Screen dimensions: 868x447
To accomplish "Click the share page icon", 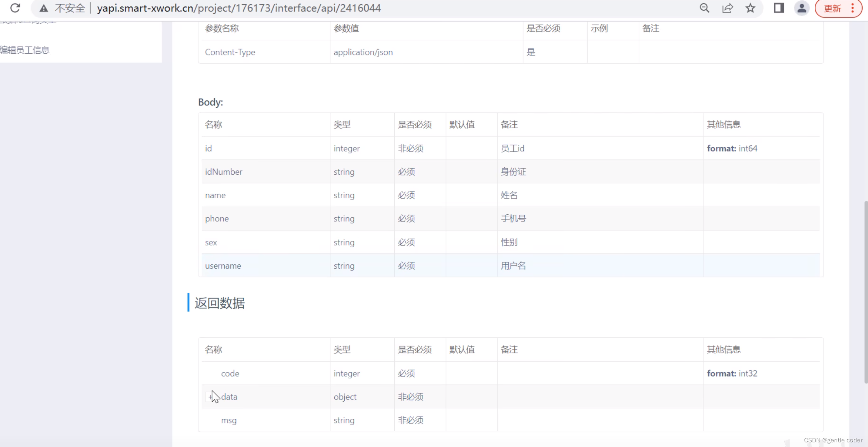I will pos(727,8).
